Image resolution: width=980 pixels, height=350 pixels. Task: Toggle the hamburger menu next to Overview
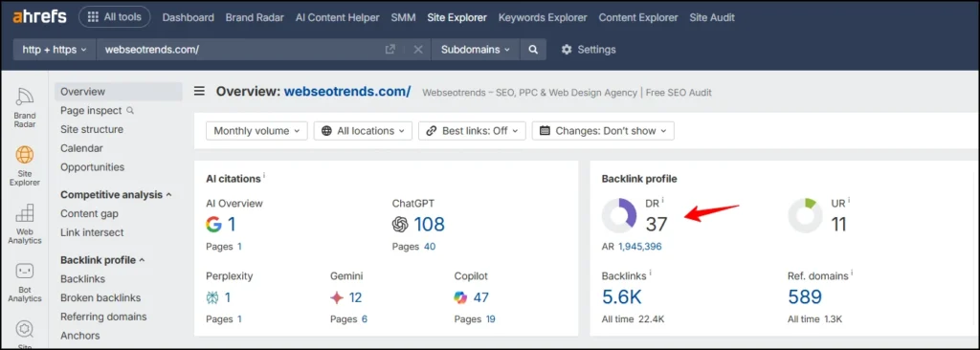click(x=199, y=92)
